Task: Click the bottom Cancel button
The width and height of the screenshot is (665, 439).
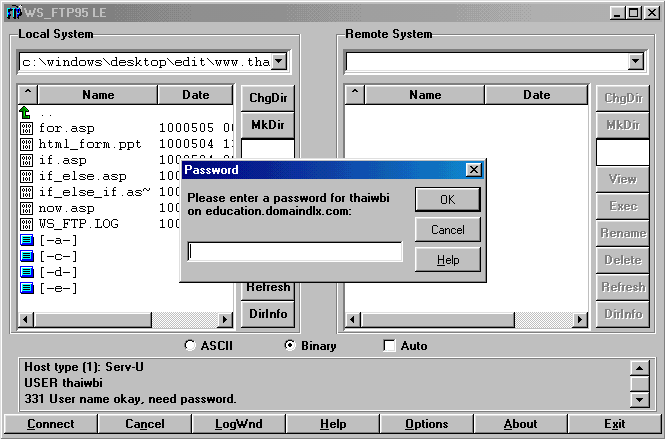Action: click(x=145, y=424)
